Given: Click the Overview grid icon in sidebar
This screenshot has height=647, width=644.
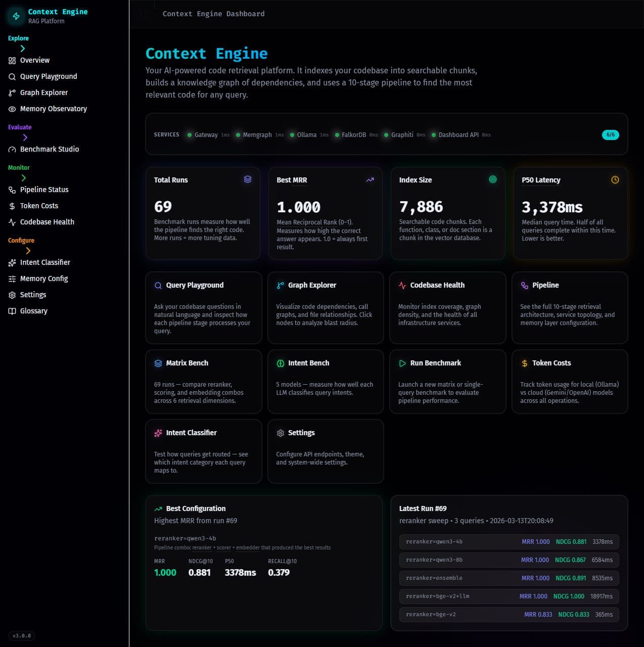Looking at the screenshot, I should coord(12,61).
